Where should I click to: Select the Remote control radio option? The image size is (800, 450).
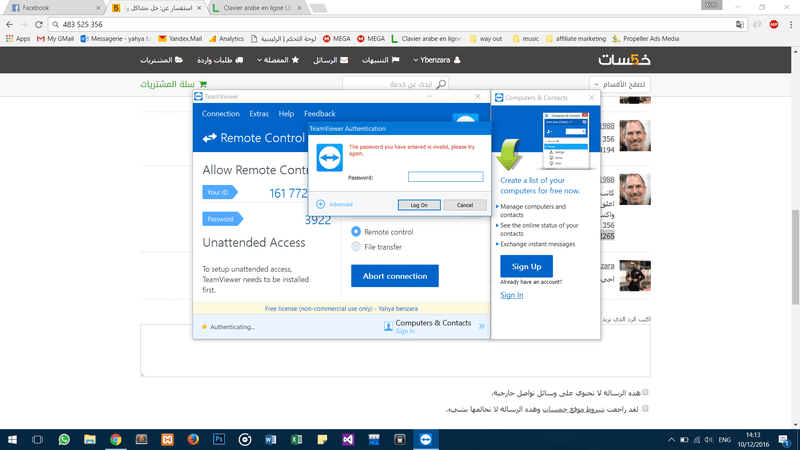[356, 232]
